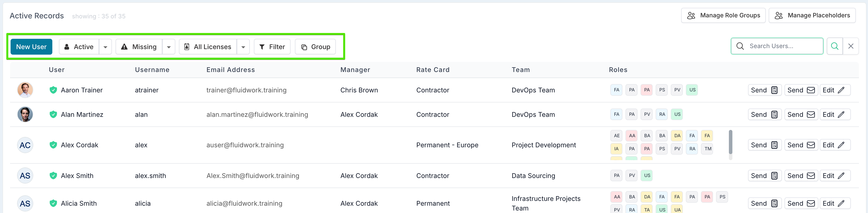Viewport: 868px width, 213px height.
Task: Click Aaron Trainer's green verified shield icon
Action: tap(53, 90)
